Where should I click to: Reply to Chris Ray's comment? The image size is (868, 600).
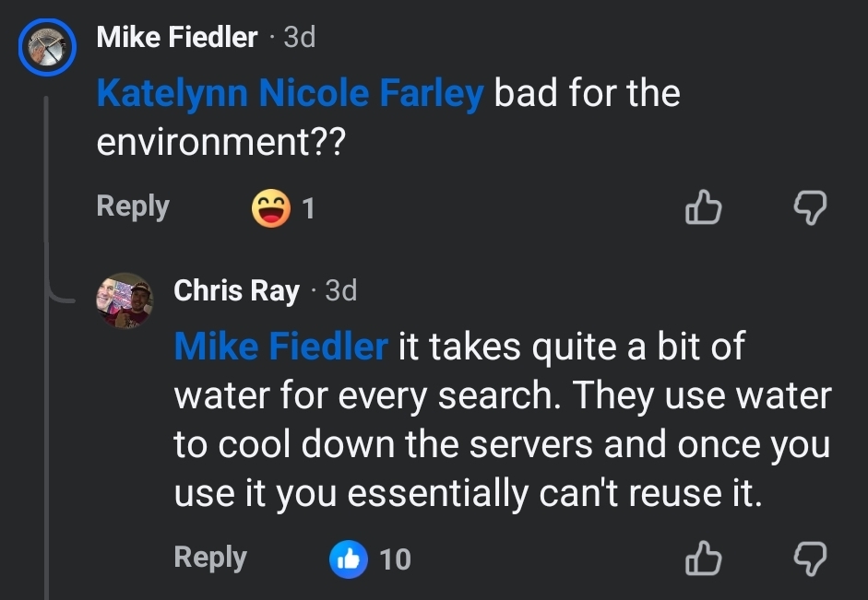(210, 557)
